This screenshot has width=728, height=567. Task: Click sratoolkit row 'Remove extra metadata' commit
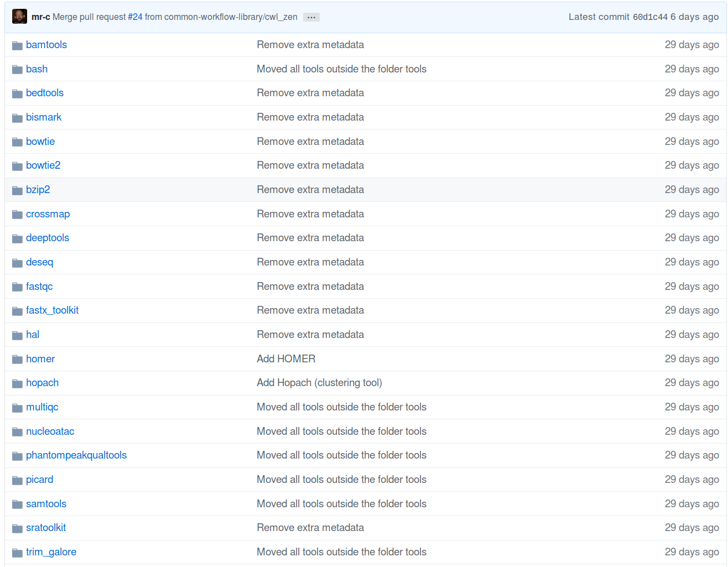[310, 528]
